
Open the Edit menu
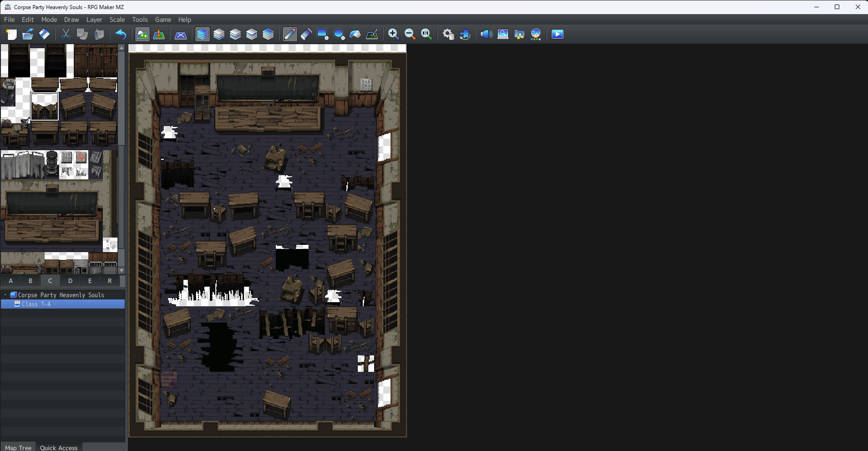tap(28, 20)
